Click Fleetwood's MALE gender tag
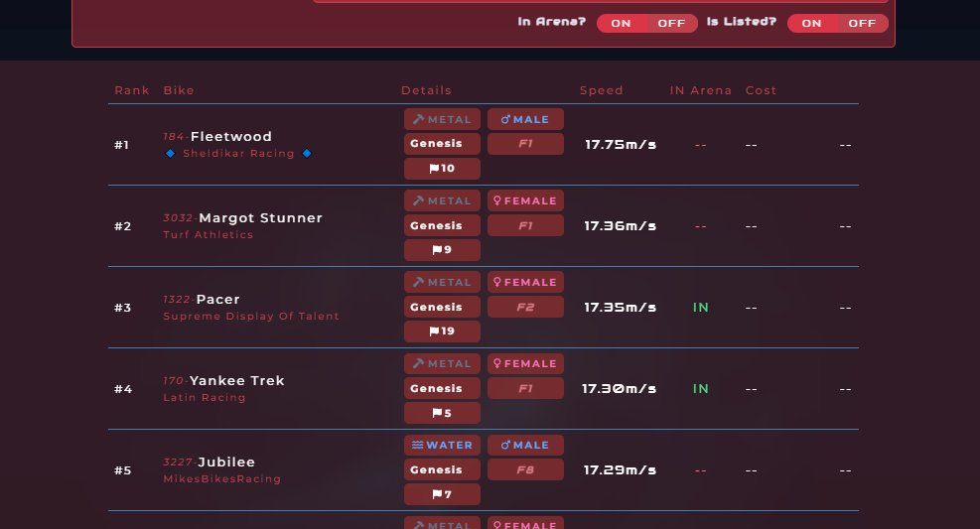 pos(525,119)
